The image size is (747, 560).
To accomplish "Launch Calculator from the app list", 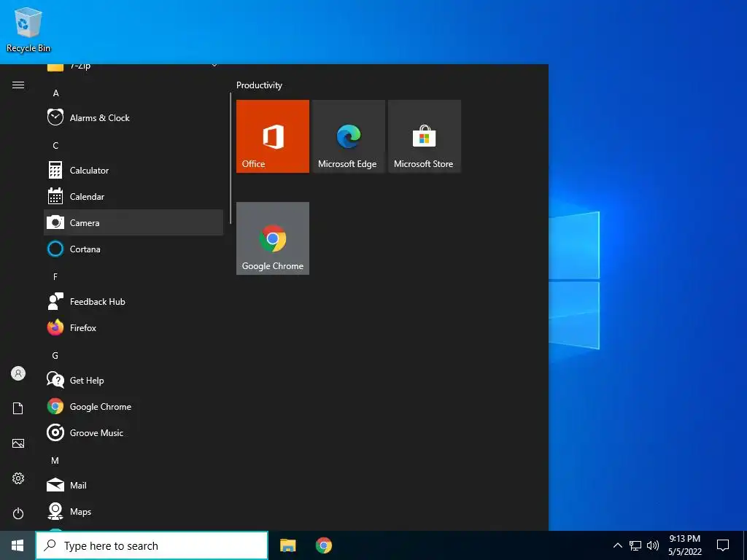I will [133, 170].
